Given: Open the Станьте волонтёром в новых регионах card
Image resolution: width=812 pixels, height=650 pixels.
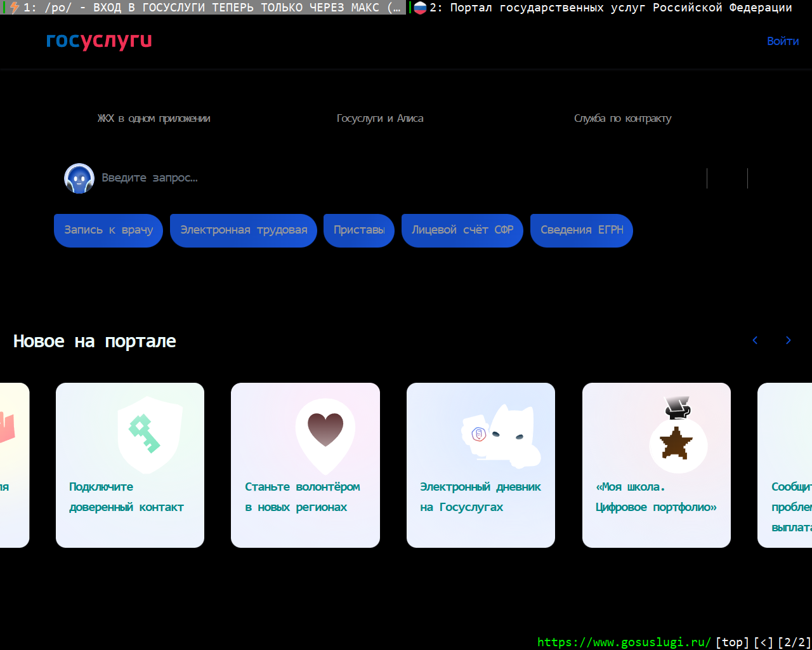Looking at the screenshot, I should 305,465.
